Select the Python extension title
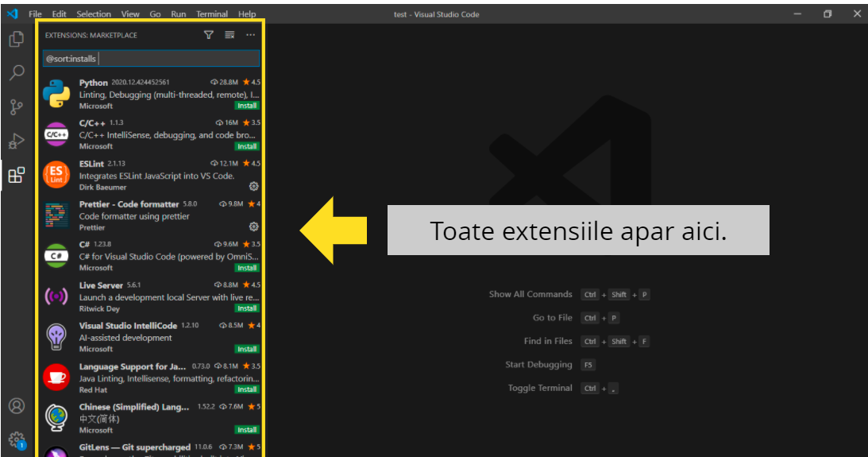The width and height of the screenshot is (868, 457). [x=94, y=83]
